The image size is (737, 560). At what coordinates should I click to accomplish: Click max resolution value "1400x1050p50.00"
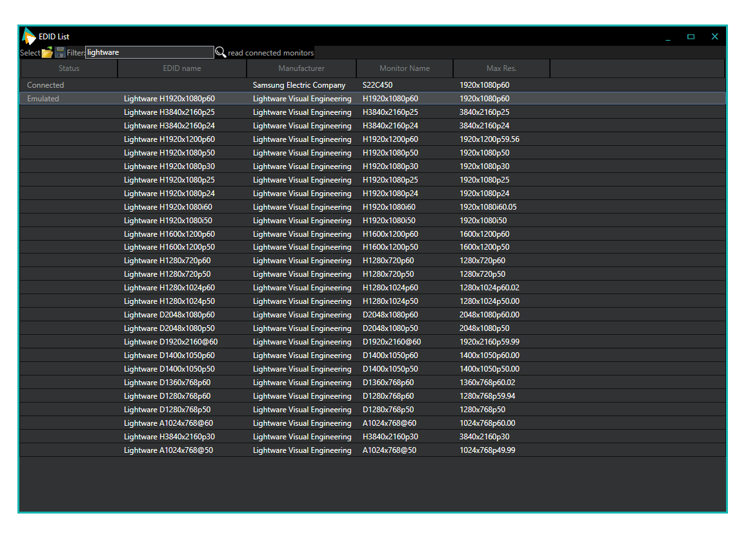[x=489, y=370]
